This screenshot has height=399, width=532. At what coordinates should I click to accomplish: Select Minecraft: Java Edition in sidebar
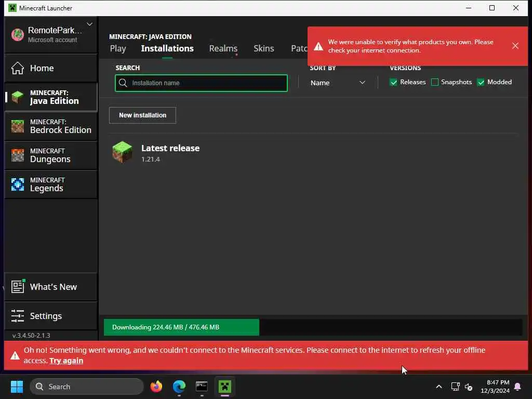tap(51, 97)
